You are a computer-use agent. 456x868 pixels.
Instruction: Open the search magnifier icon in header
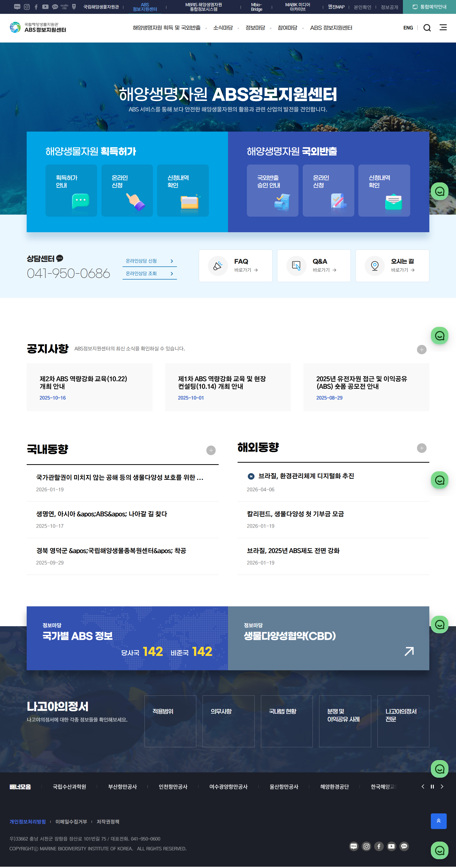[427, 28]
